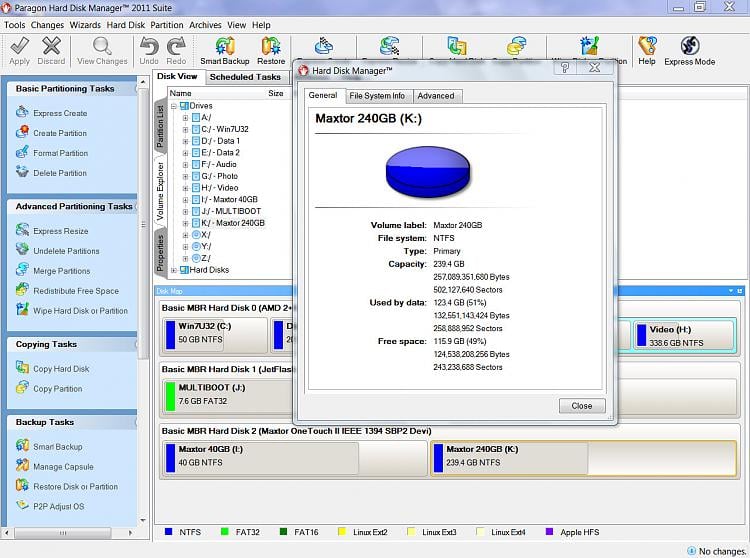Image resolution: width=750 pixels, height=558 pixels.
Task: Select Video (H:) partition block
Action: [x=684, y=335]
